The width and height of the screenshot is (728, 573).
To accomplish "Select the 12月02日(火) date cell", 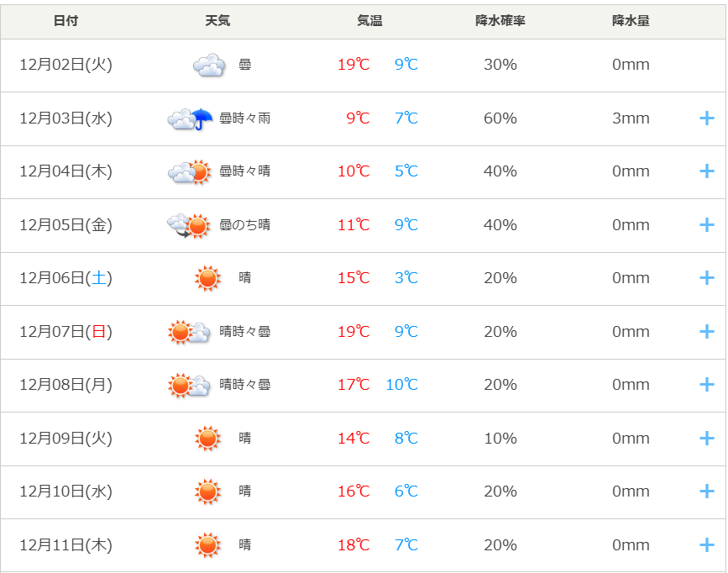I will [x=65, y=65].
